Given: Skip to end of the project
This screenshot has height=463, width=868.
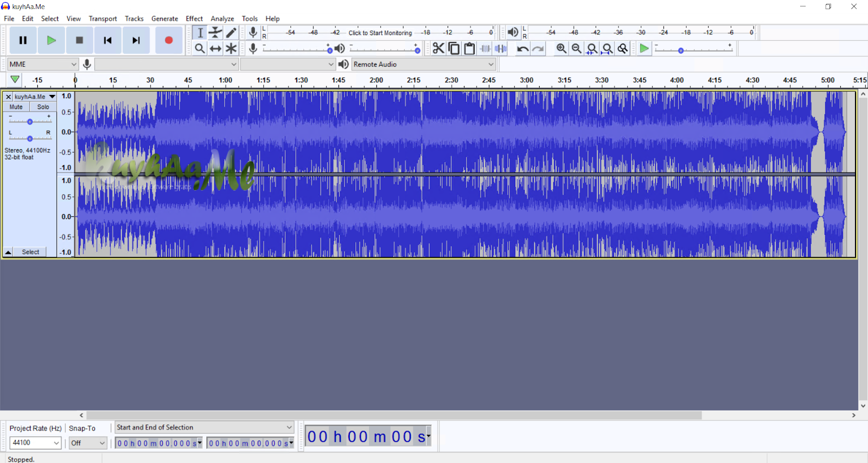Looking at the screenshot, I should 136,40.
